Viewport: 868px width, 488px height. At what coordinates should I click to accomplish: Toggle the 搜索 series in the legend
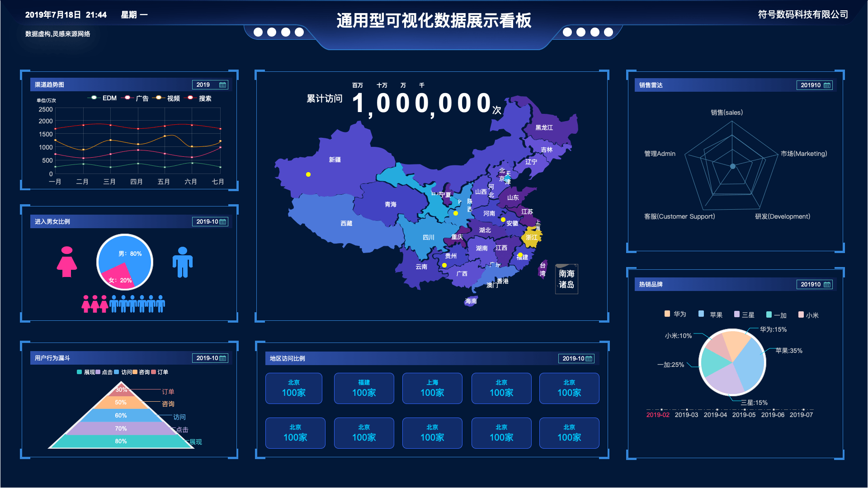pos(198,98)
